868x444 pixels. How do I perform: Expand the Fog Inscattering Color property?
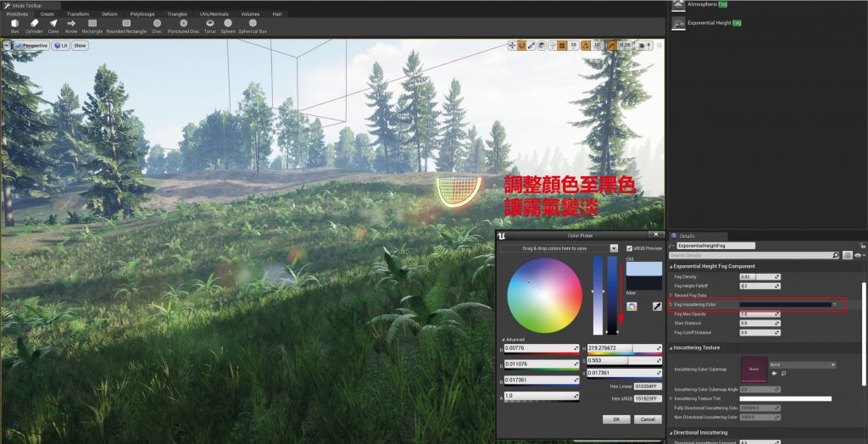(x=671, y=304)
